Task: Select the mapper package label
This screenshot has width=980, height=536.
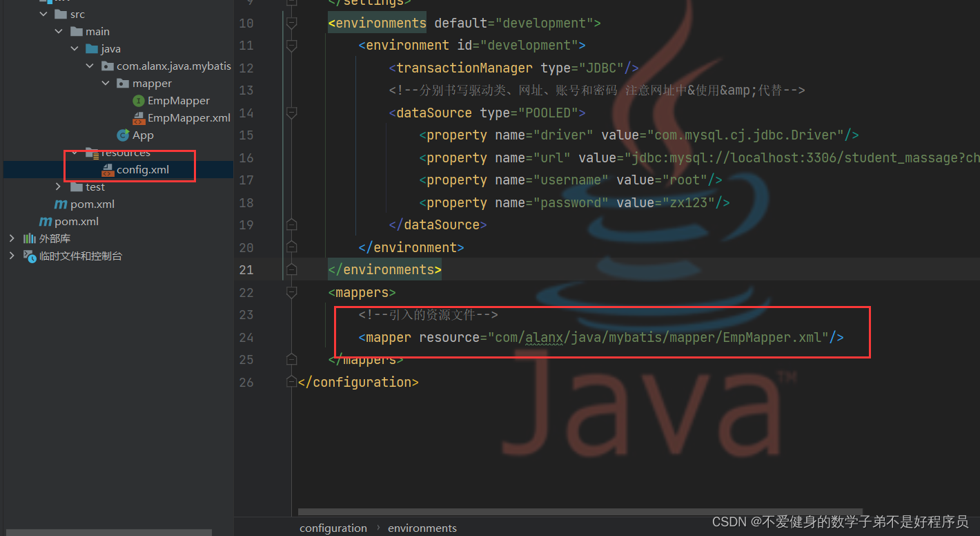Action: pyautogui.click(x=152, y=84)
